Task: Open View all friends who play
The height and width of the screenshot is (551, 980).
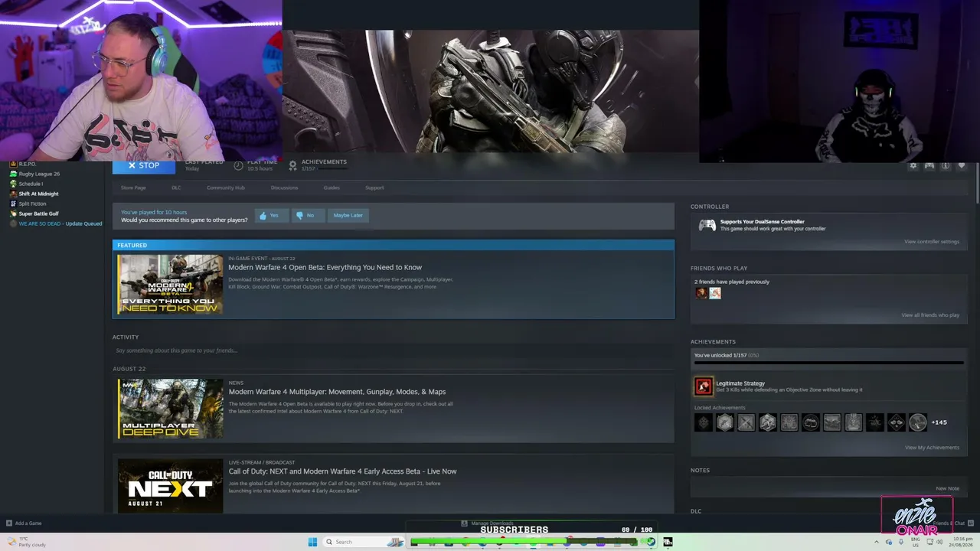Action: (930, 315)
